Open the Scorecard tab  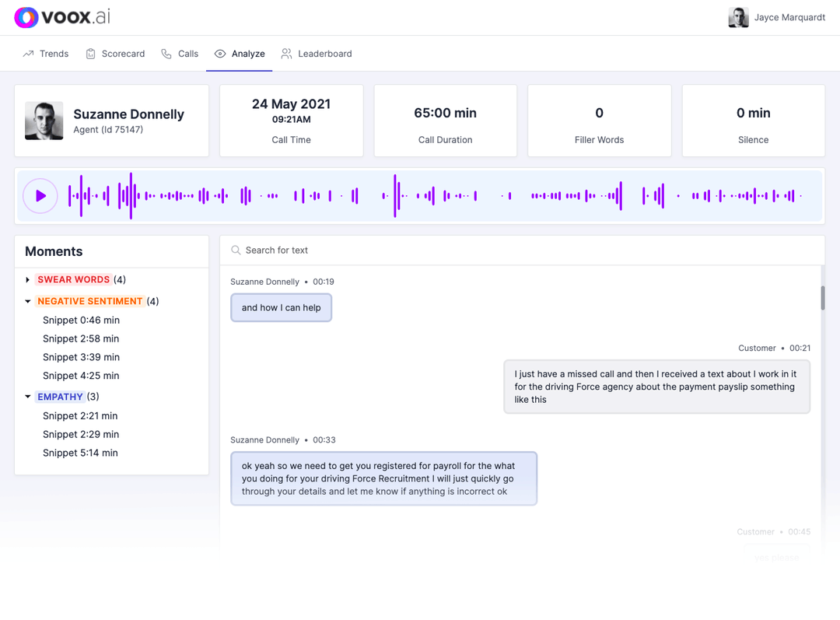123,54
